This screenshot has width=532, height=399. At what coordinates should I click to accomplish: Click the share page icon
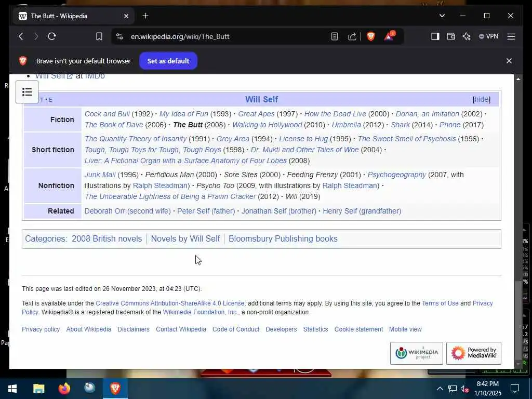pos(352,36)
